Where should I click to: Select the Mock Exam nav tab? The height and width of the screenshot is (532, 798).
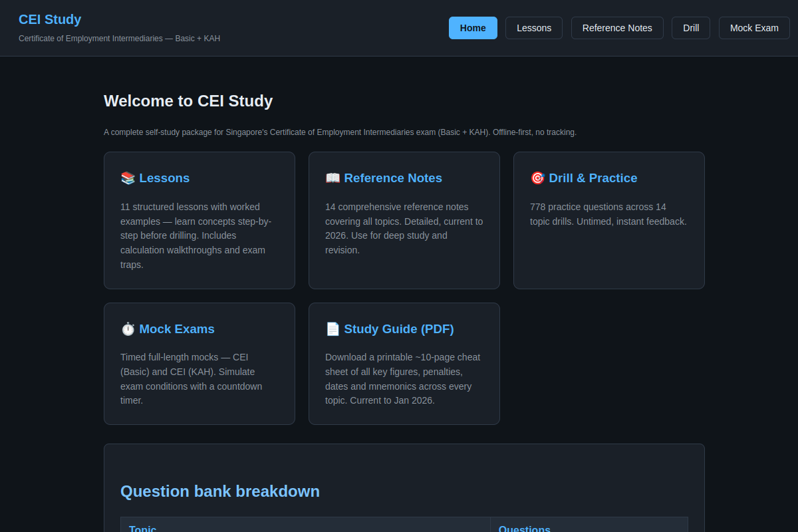pos(754,28)
